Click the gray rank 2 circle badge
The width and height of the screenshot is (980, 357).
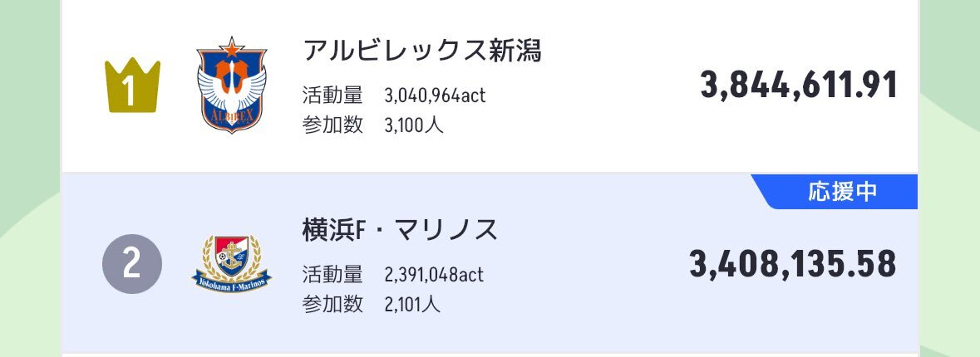click(132, 264)
